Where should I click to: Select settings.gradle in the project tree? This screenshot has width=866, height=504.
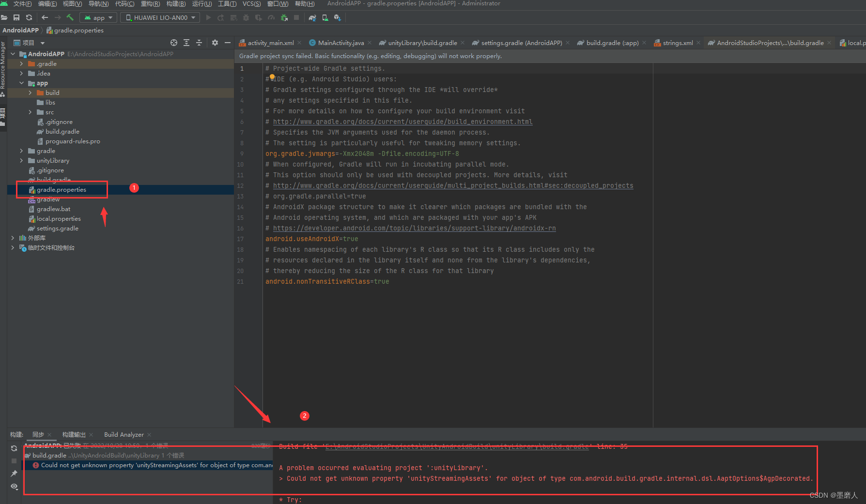[x=57, y=228]
